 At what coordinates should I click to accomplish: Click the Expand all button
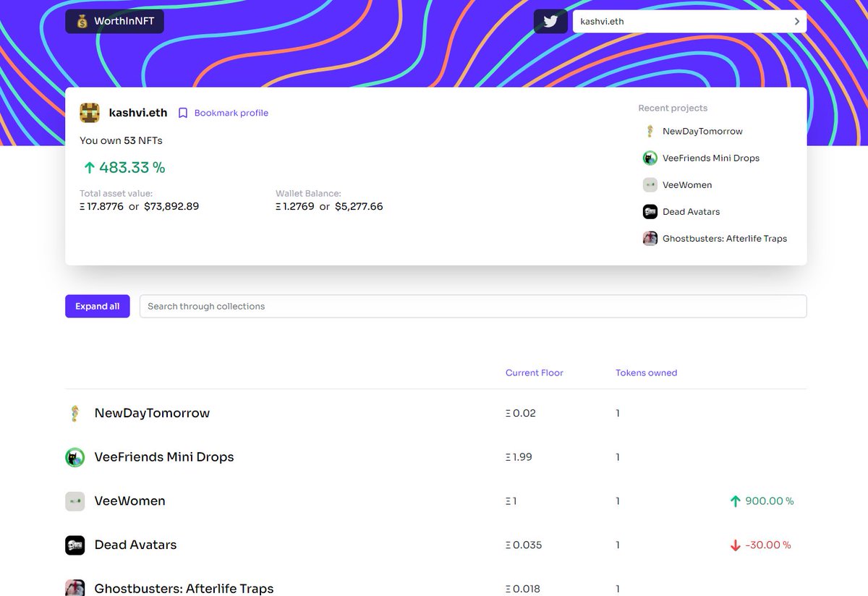point(98,306)
